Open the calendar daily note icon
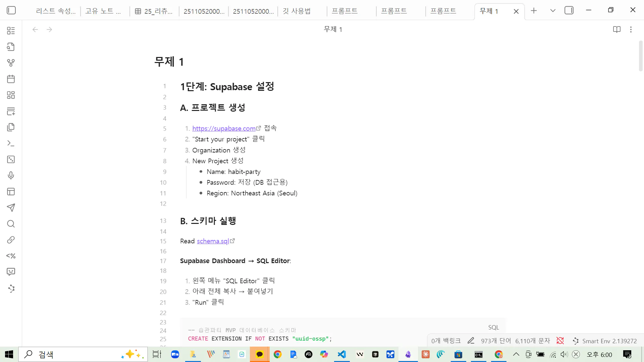This screenshot has width=644, height=362. [x=11, y=79]
